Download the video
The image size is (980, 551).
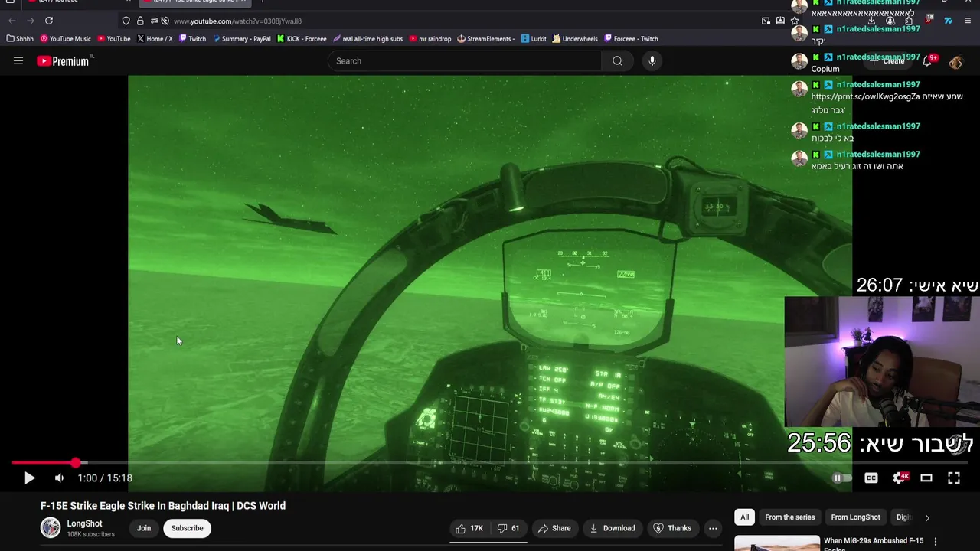[x=612, y=528]
